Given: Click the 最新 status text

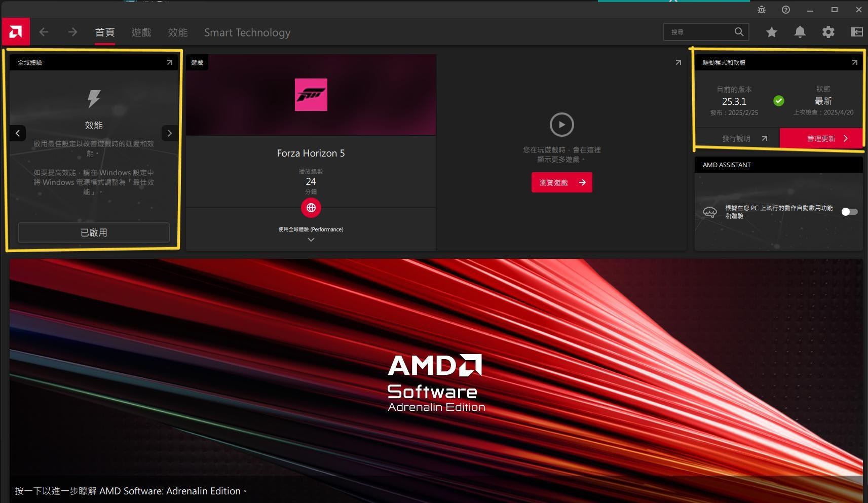Looking at the screenshot, I should tap(823, 101).
